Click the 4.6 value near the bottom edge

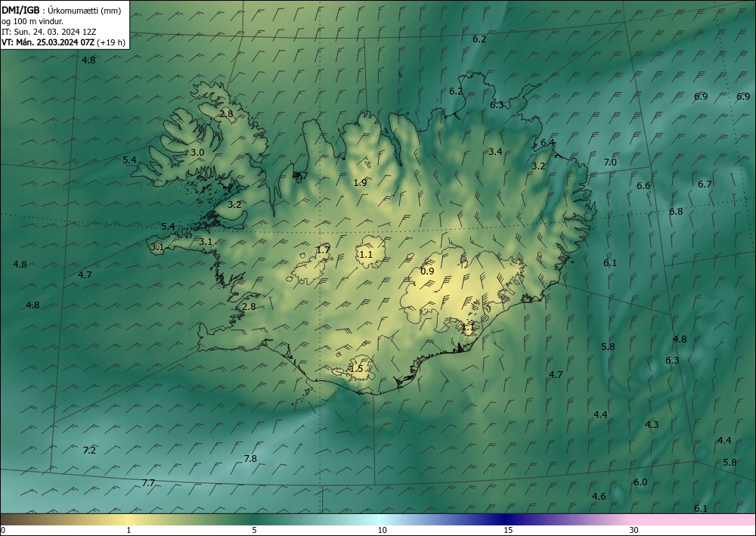point(599,496)
